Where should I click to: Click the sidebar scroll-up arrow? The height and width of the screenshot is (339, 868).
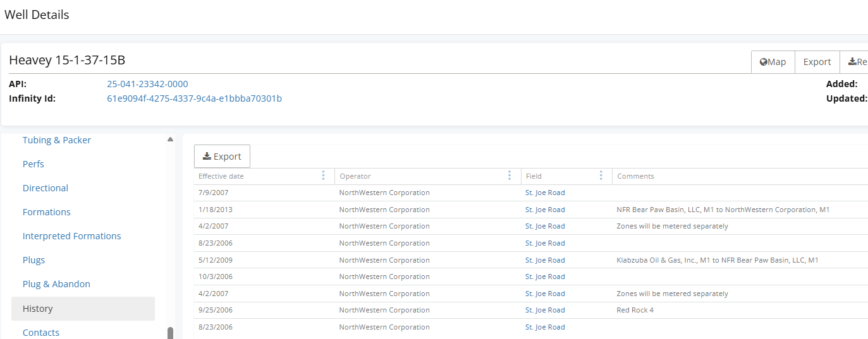(x=170, y=140)
